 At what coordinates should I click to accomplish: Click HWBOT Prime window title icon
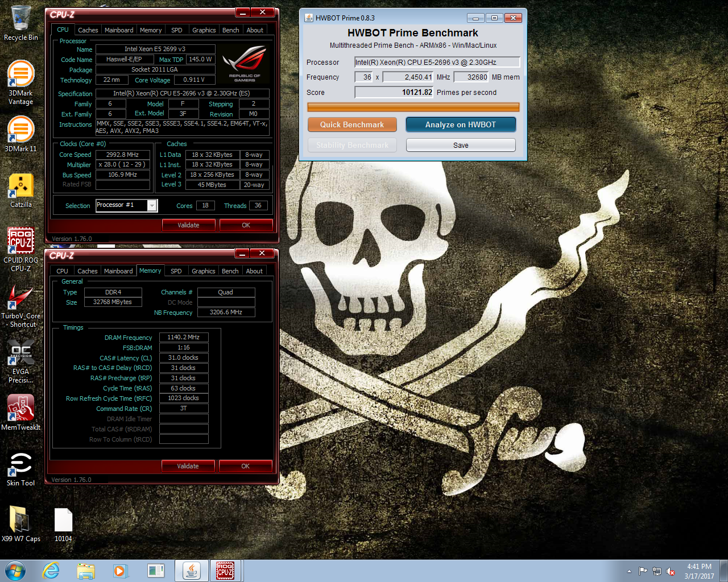pyautogui.click(x=309, y=18)
